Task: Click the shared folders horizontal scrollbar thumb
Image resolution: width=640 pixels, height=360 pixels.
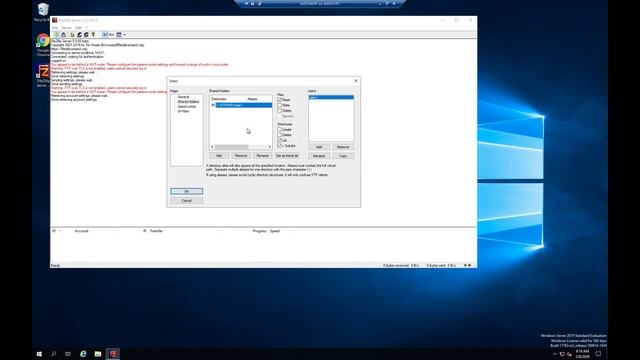Action: pyautogui.click(x=231, y=147)
